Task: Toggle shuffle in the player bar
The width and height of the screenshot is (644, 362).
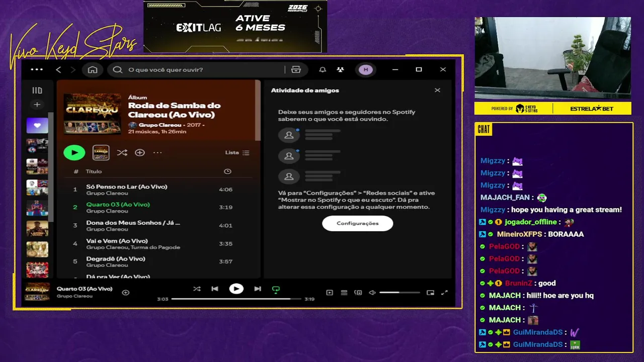Action: coord(197,289)
